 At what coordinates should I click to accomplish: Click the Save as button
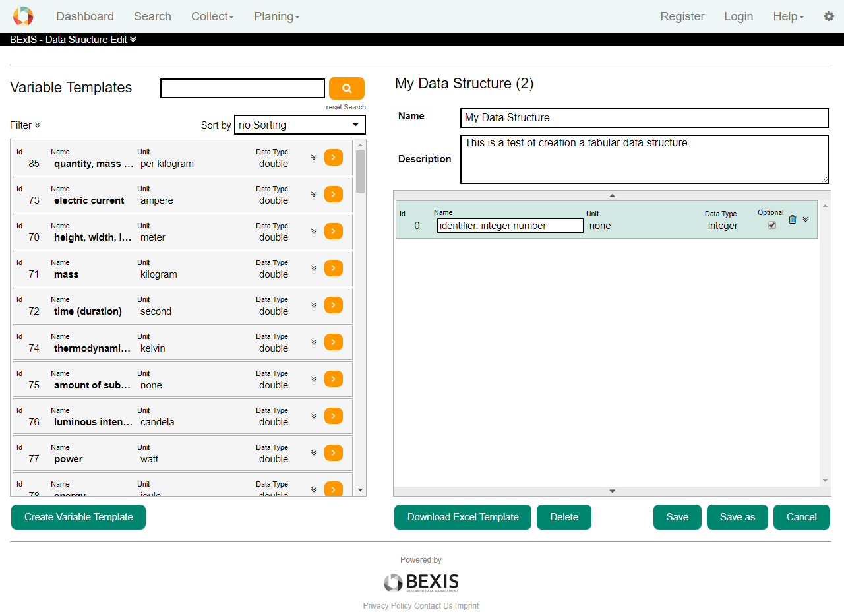click(737, 517)
